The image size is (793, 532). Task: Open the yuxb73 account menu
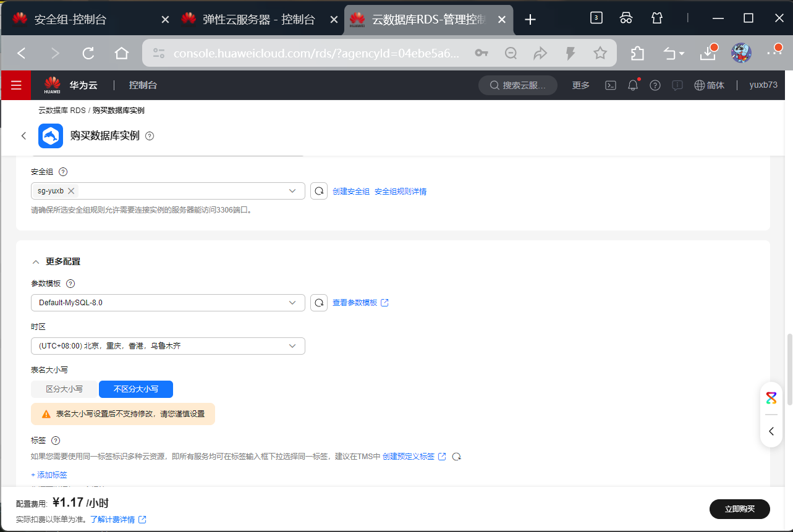[763, 85]
